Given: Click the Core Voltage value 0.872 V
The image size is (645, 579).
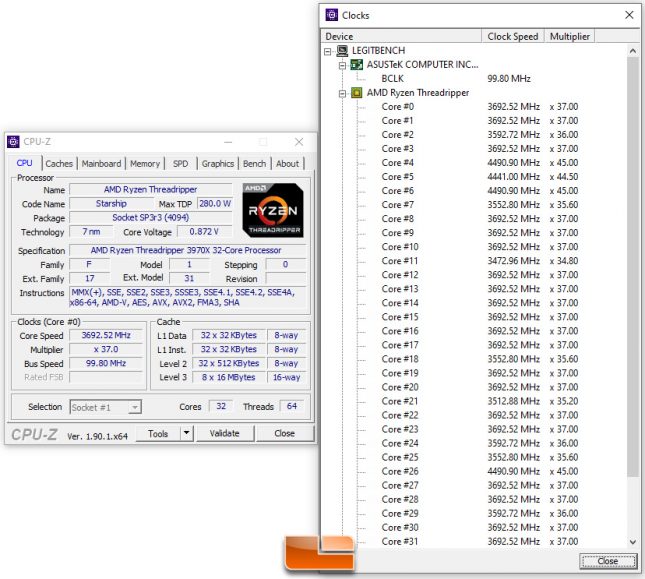Looking at the screenshot, I should tap(204, 232).
